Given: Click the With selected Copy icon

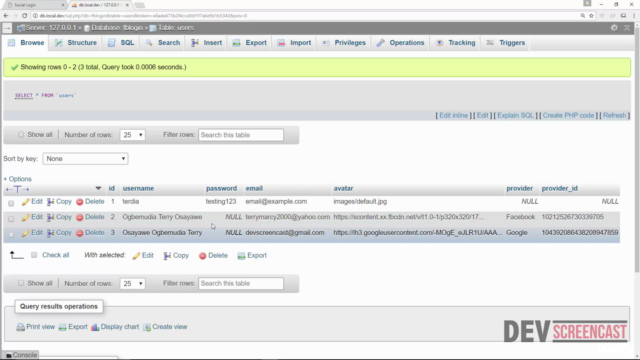Looking at the screenshot, I should point(167,256).
